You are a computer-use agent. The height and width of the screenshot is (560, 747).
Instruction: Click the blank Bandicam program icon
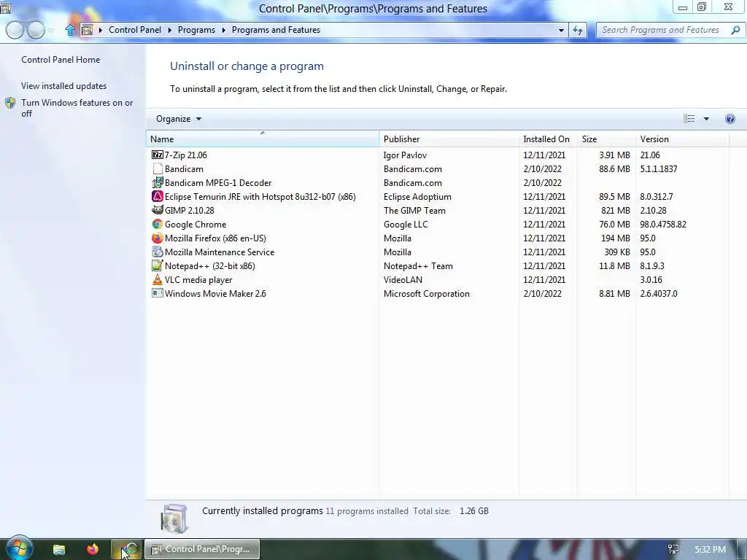158,168
